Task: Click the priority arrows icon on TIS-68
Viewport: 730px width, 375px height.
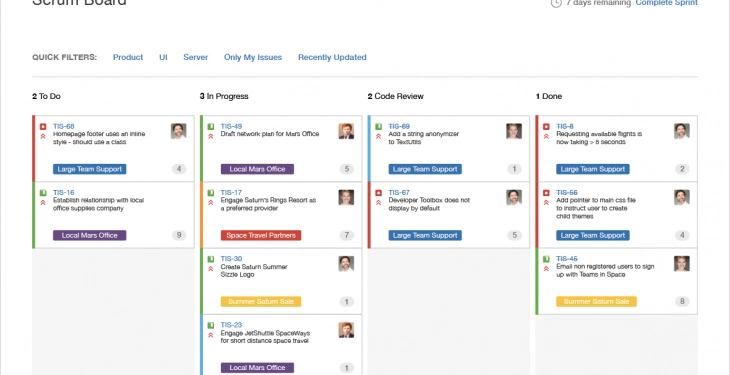Action: pos(43,136)
